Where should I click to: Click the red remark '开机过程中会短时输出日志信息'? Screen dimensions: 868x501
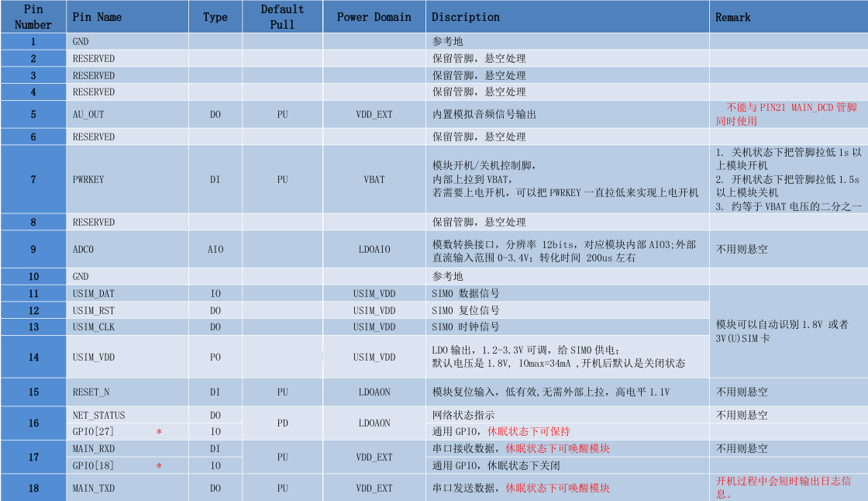click(784, 488)
